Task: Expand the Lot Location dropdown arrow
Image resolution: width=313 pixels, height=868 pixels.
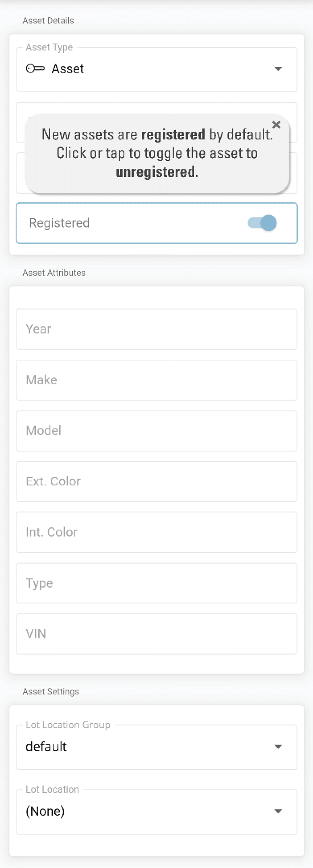Action: pyautogui.click(x=278, y=811)
